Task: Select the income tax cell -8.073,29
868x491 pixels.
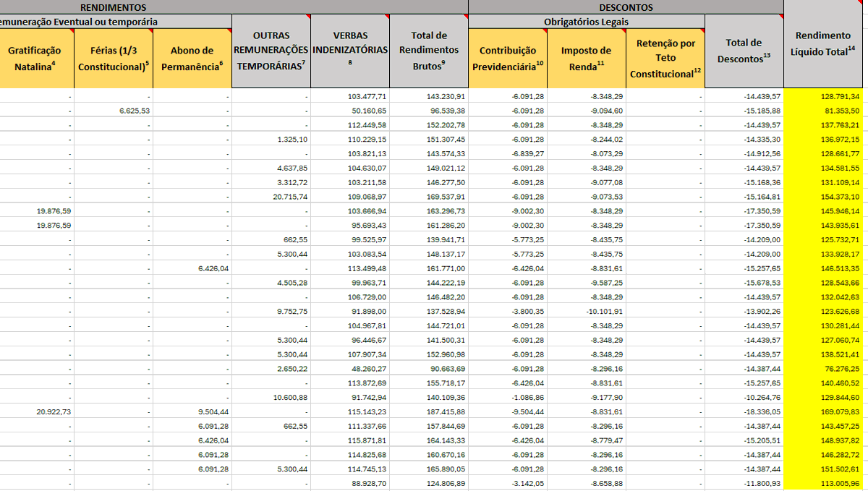Action: 586,153
